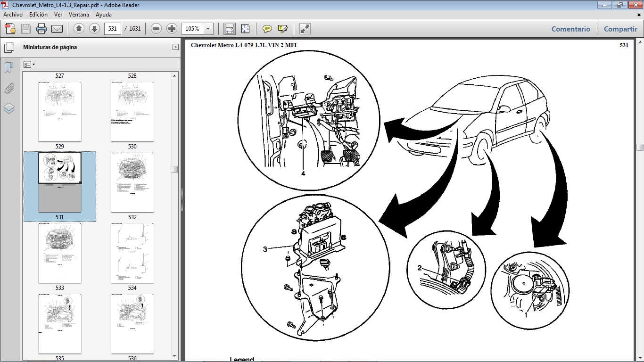Show the bookmarks panel
This screenshot has width=644, height=362.
(x=8, y=67)
